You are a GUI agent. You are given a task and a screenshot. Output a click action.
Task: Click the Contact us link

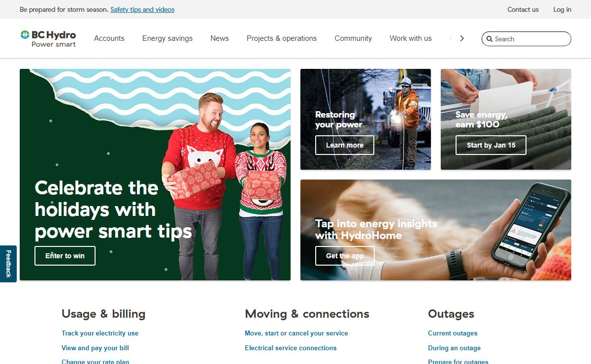(x=523, y=9)
